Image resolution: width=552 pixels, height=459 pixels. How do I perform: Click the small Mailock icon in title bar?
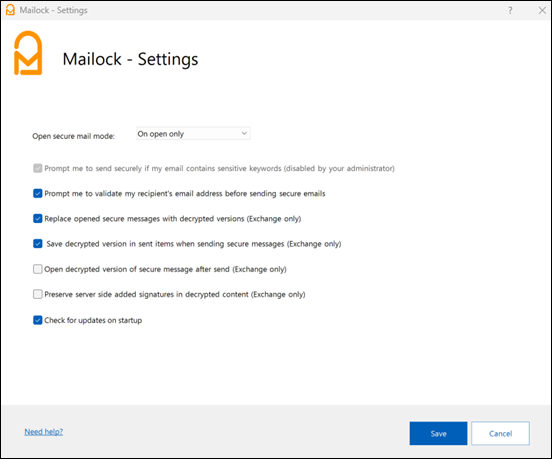point(10,10)
